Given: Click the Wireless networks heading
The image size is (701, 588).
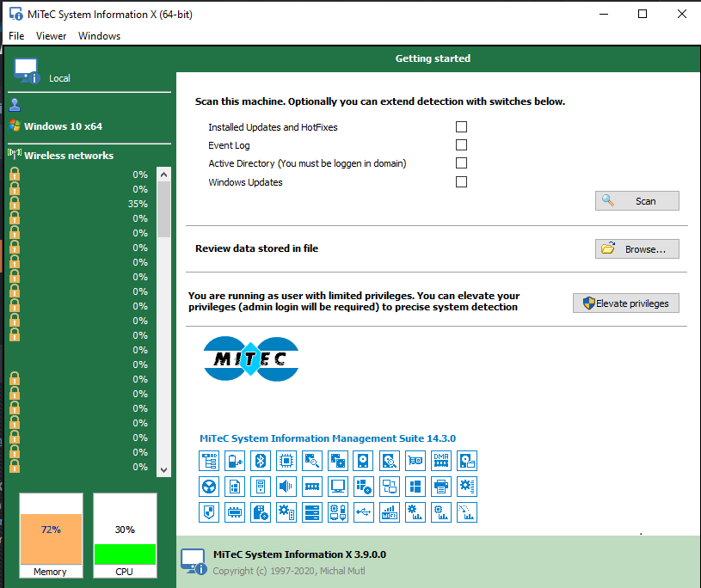Looking at the screenshot, I should tap(69, 156).
